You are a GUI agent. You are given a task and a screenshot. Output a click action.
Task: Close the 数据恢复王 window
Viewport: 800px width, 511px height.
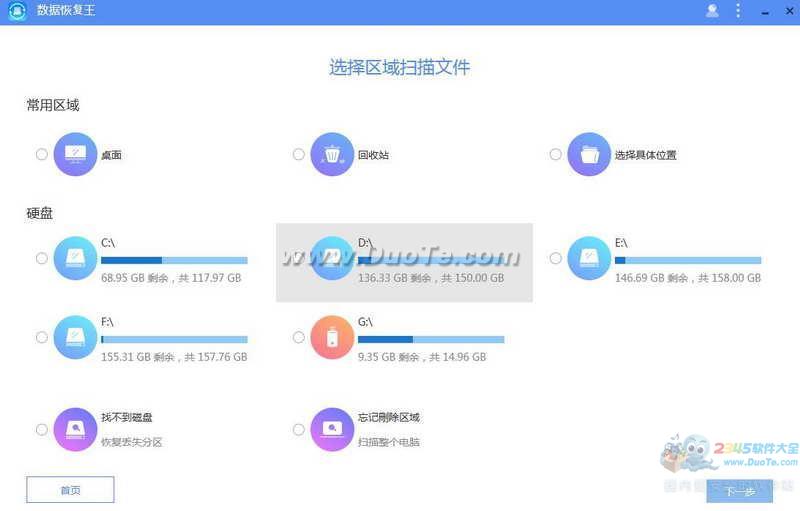pyautogui.click(x=789, y=11)
